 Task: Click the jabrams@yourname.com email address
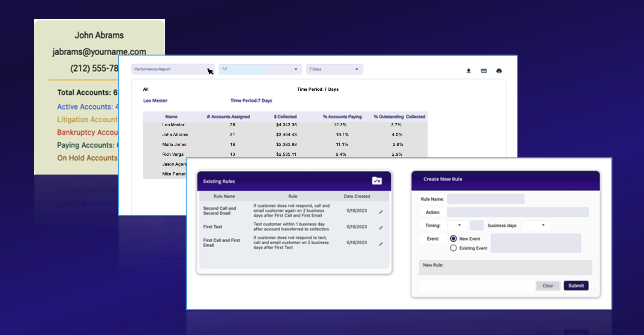(99, 52)
